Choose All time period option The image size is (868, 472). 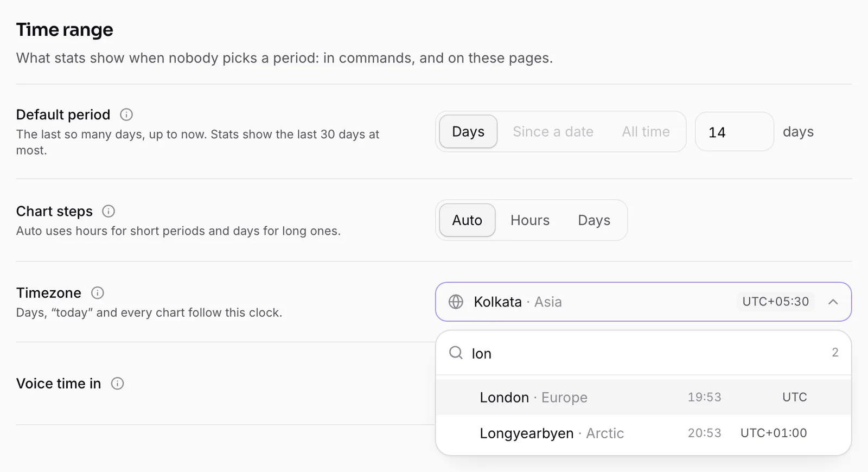646,131
